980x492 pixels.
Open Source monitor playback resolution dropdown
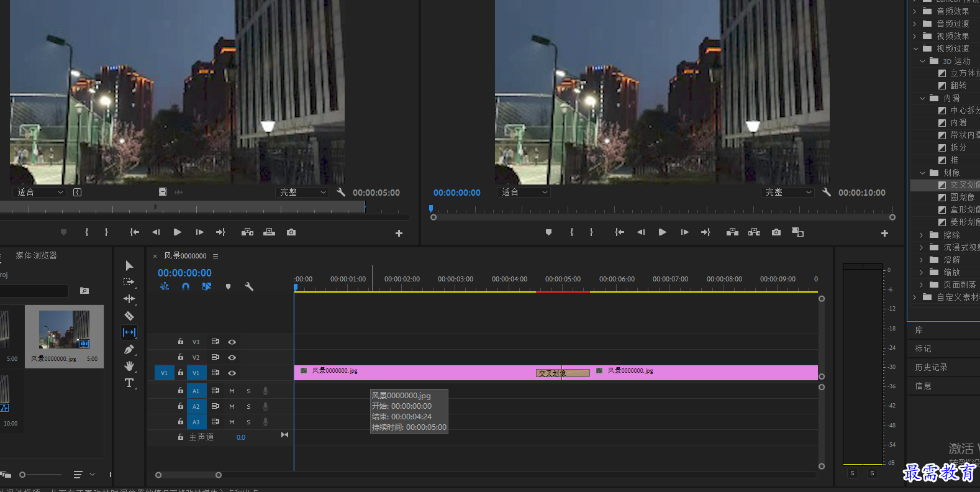302,193
